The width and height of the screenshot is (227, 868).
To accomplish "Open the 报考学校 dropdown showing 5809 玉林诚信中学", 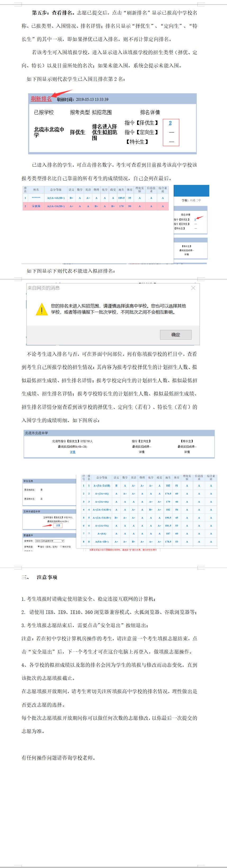I will click(x=49, y=541).
